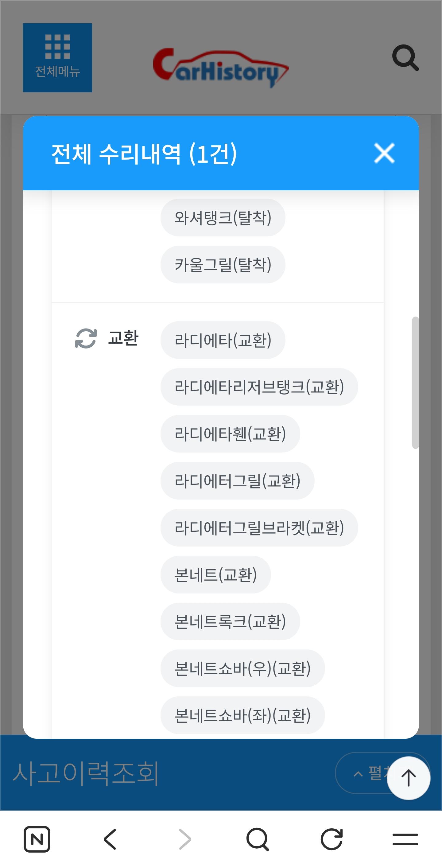Tap the scroll-to-top arrow button

[x=408, y=778]
